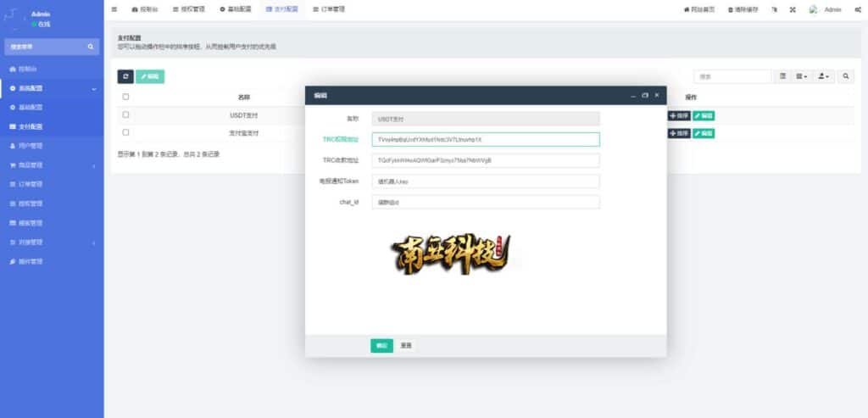Image resolution: width=868 pixels, height=418 pixels.
Task: Switch to the 订单管理 top tab
Action: pos(325,9)
